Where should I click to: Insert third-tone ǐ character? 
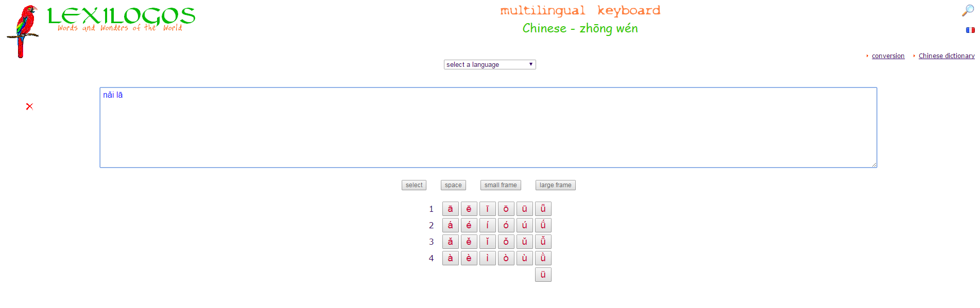(487, 242)
